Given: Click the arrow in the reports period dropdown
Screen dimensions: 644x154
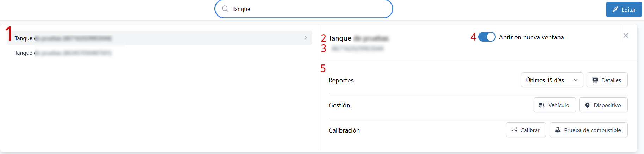Looking at the screenshot, I should click(x=576, y=80).
